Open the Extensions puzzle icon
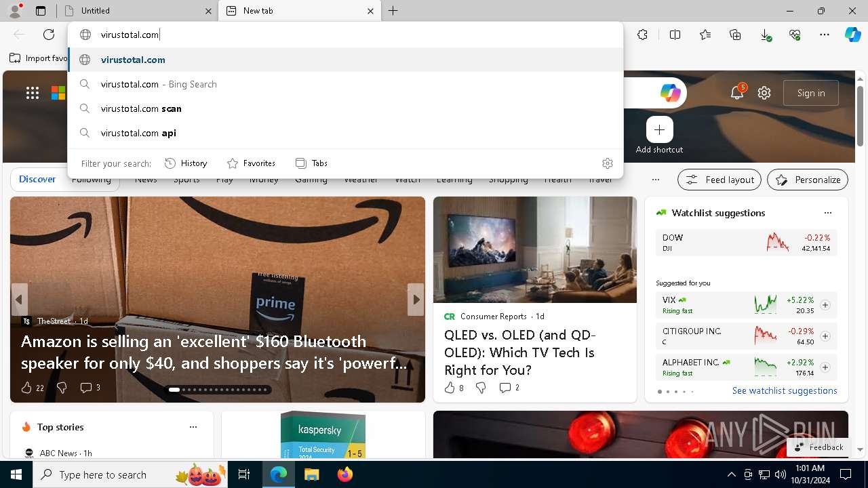 coord(643,35)
